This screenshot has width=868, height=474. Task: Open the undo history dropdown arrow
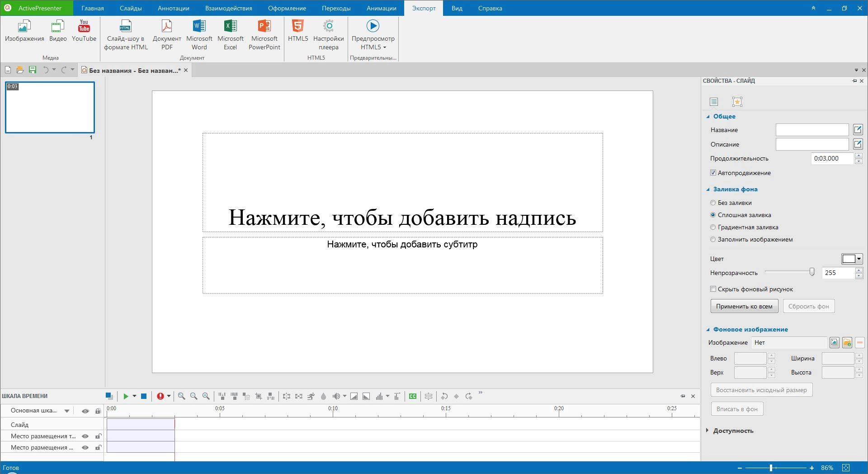click(x=54, y=70)
